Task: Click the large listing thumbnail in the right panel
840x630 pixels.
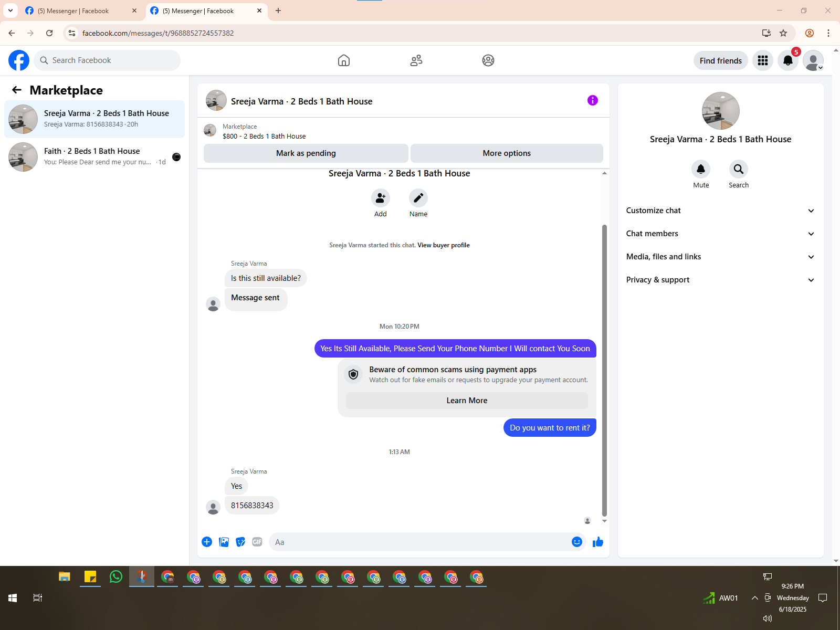Action: pyautogui.click(x=721, y=111)
